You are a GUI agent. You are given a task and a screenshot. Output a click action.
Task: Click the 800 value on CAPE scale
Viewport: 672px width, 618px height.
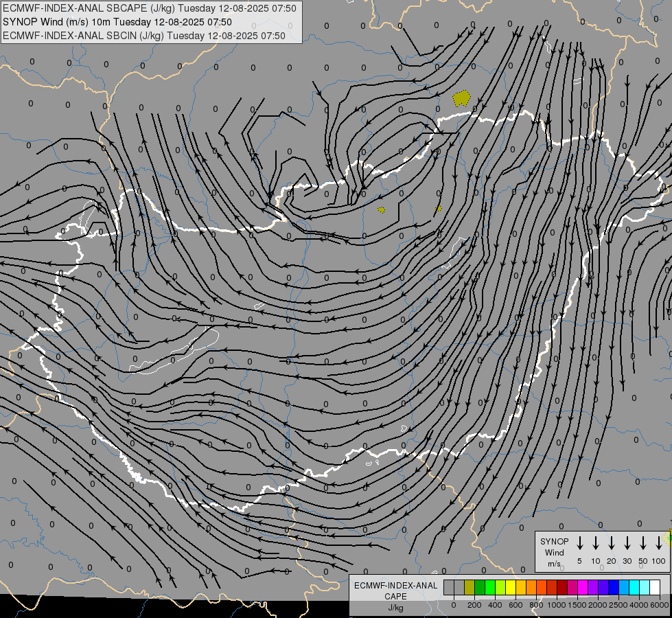(536, 605)
